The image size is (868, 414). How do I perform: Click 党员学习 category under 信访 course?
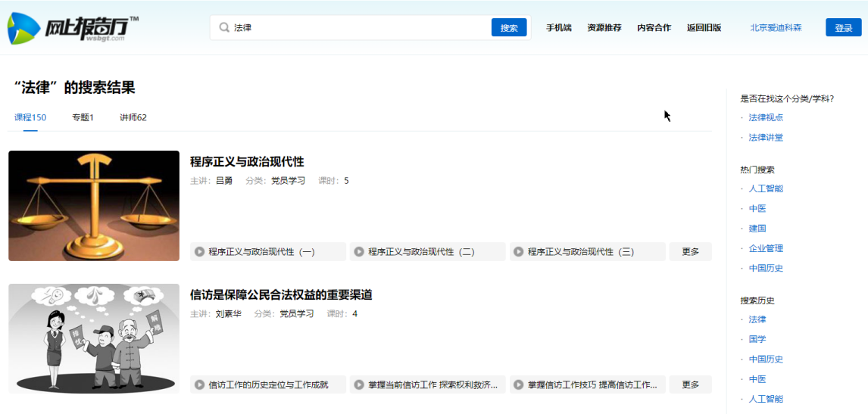297,314
